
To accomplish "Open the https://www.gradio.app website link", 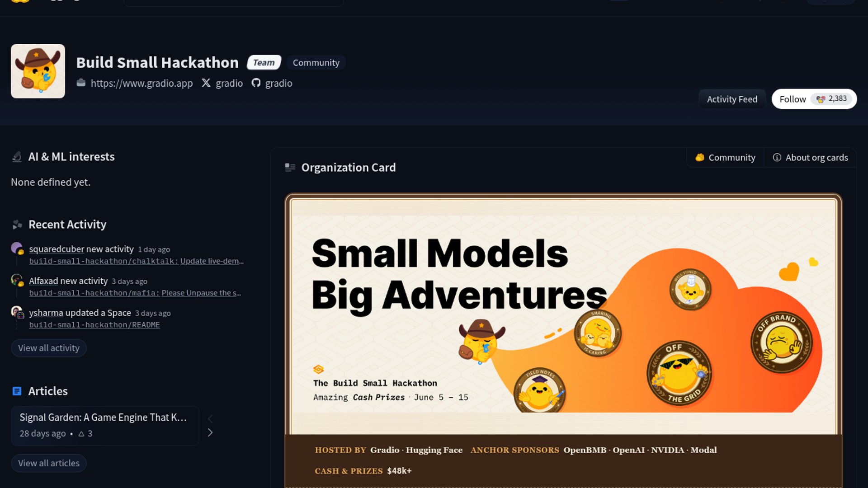I will pyautogui.click(x=142, y=83).
